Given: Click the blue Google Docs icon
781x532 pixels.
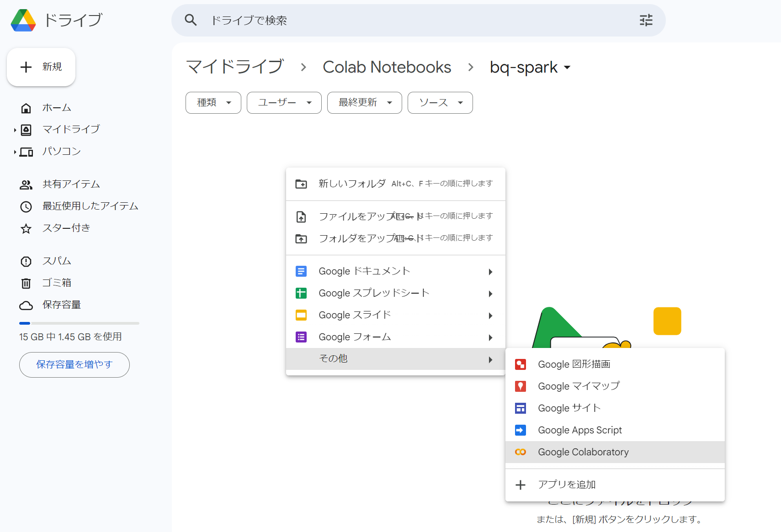Looking at the screenshot, I should point(301,272).
